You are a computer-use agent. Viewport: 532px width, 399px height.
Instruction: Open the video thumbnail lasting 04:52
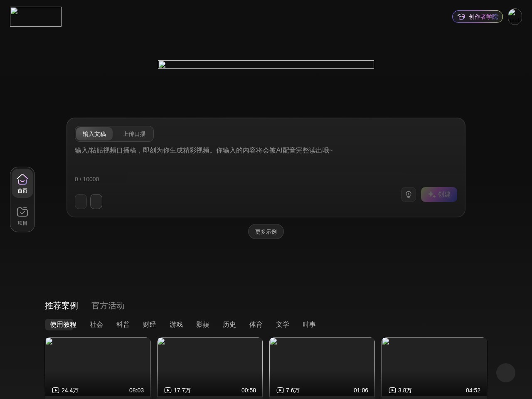(434, 367)
